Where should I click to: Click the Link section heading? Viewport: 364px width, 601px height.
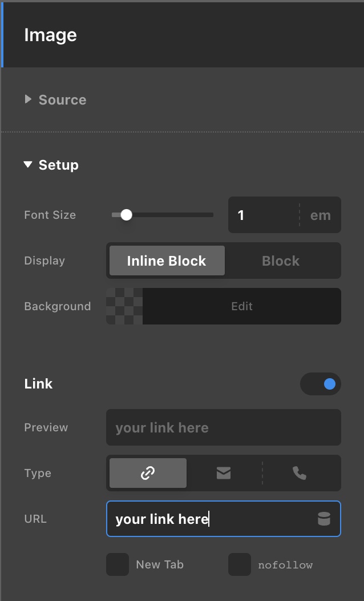point(38,384)
